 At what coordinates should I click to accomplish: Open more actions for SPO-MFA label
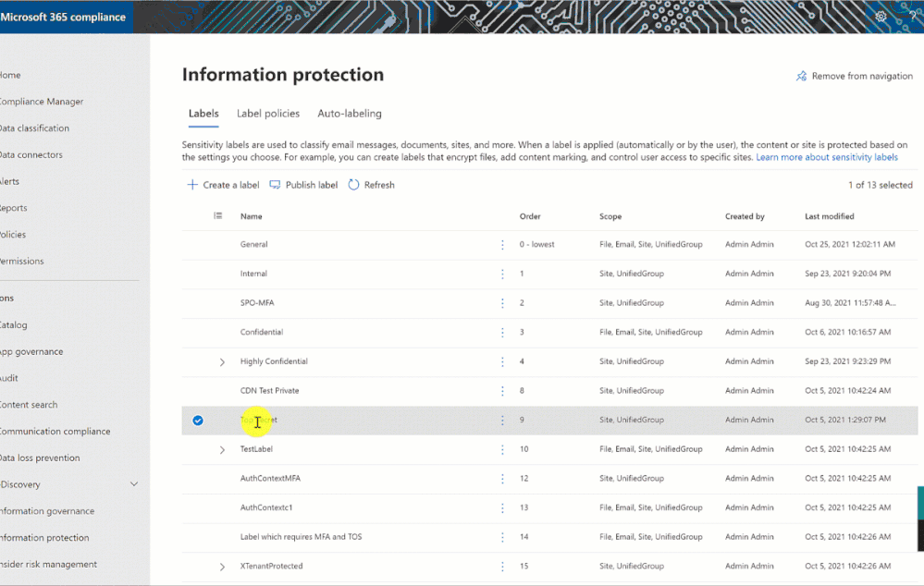coord(502,303)
